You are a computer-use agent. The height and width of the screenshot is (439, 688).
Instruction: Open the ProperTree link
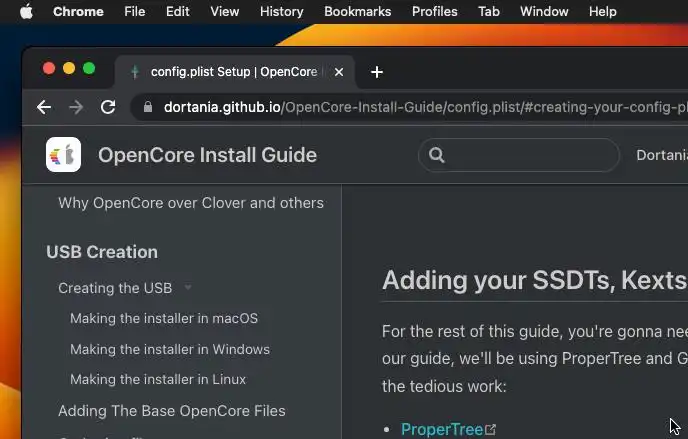tap(442, 429)
